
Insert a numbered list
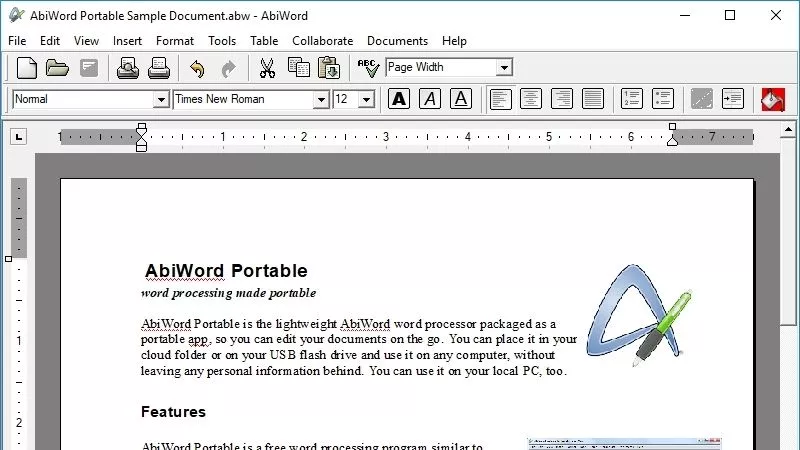[631, 99]
